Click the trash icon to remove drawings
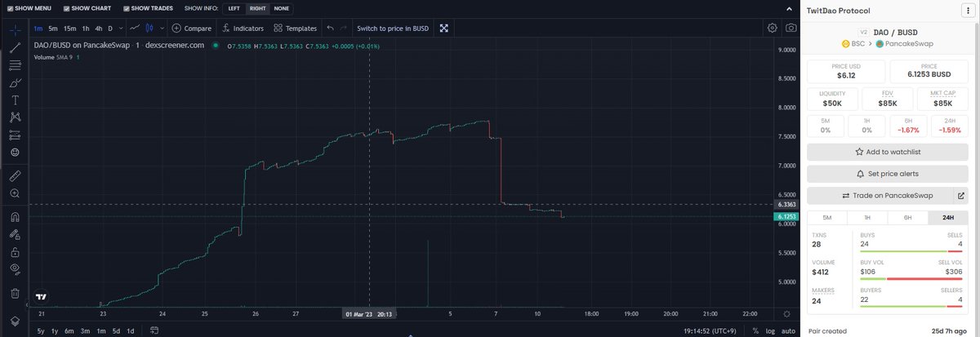Screen dimensions: 980x337 [15, 293]
